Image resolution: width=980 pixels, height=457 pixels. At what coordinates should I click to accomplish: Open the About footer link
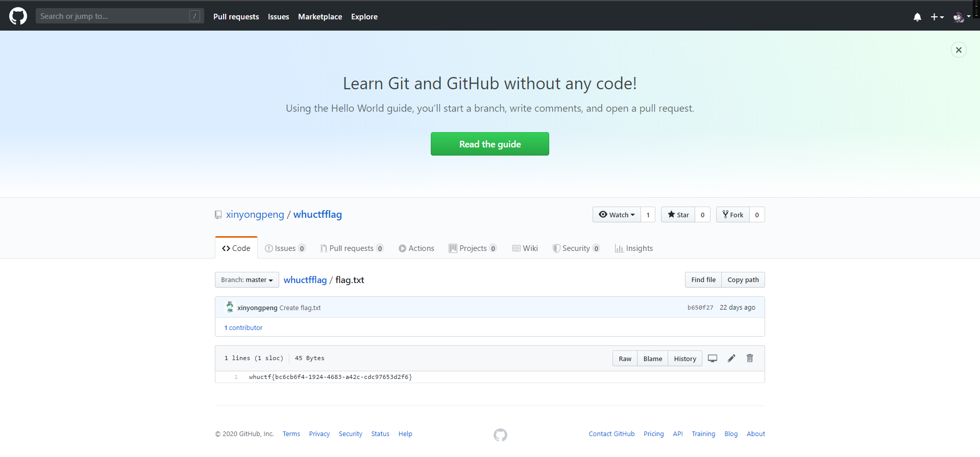(756, 434)
